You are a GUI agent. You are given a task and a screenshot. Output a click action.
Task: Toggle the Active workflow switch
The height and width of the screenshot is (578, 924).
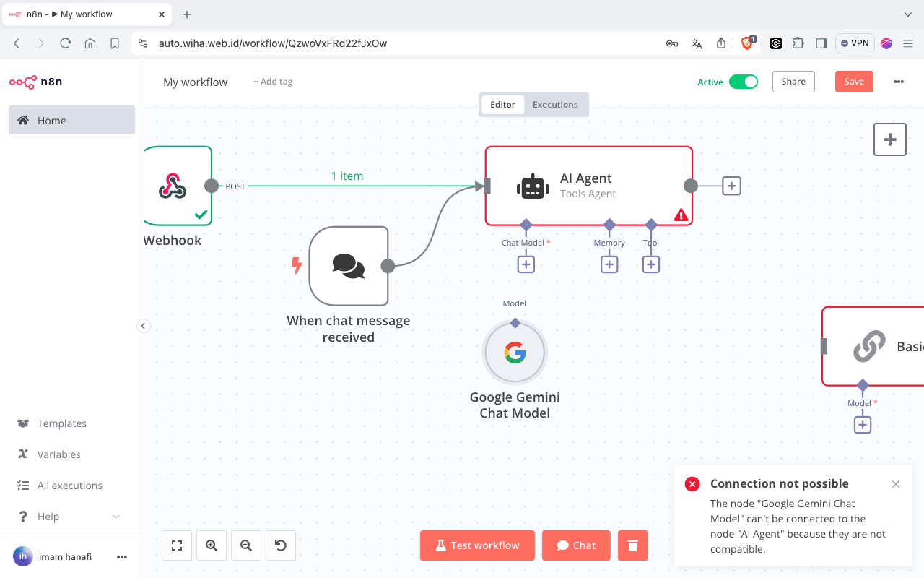[743, 82]
